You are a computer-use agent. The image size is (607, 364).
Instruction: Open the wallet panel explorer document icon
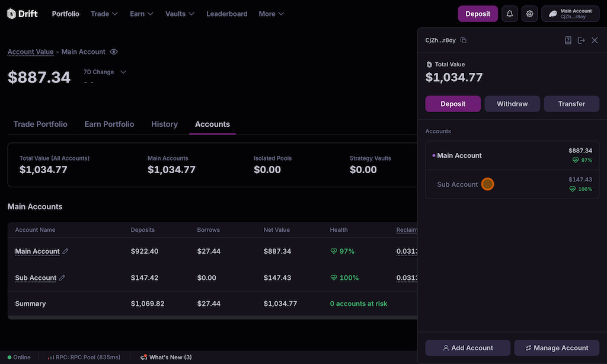point(568,40)
